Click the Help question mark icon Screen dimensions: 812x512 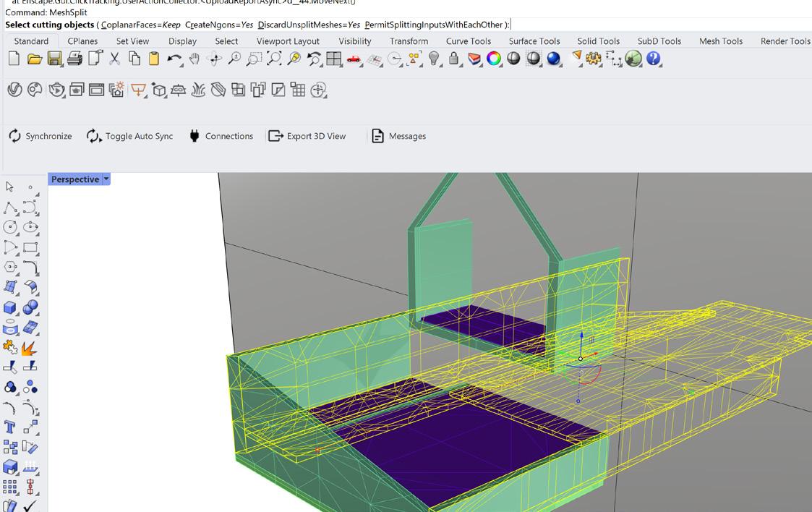(x=654, y=59)
